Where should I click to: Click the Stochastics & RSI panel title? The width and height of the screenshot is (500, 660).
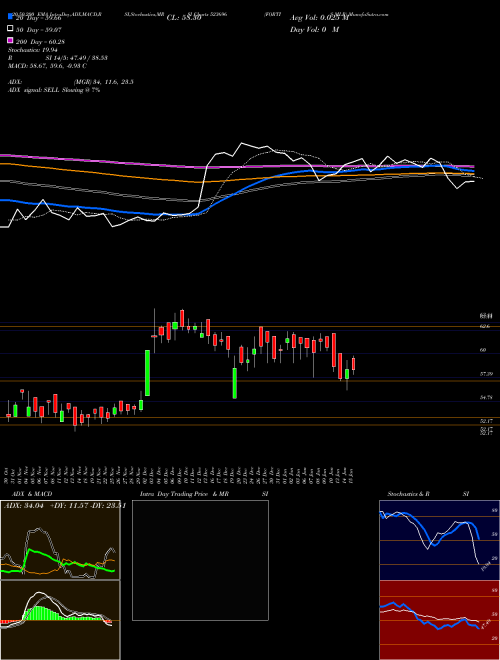(x=428, y=494)
